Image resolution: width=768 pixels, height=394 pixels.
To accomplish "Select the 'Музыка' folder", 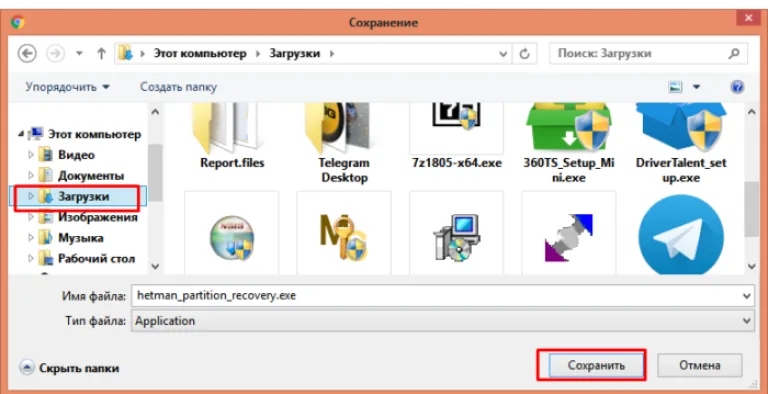I will [81, 238].
